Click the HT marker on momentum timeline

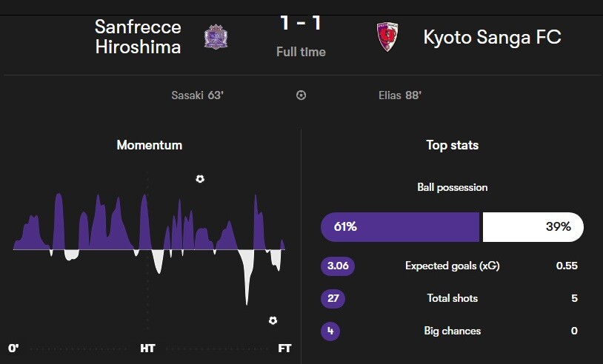[147, 348]
